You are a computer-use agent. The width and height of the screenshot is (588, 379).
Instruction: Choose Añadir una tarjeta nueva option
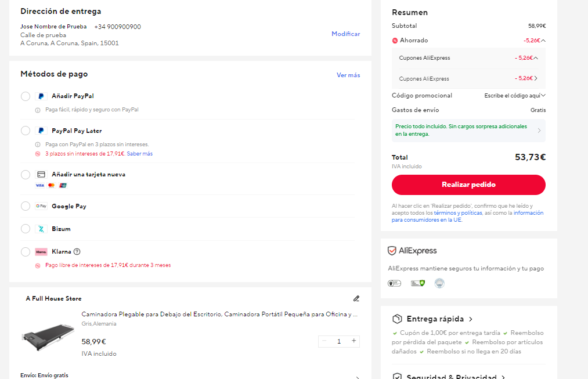tap(26, 175)
